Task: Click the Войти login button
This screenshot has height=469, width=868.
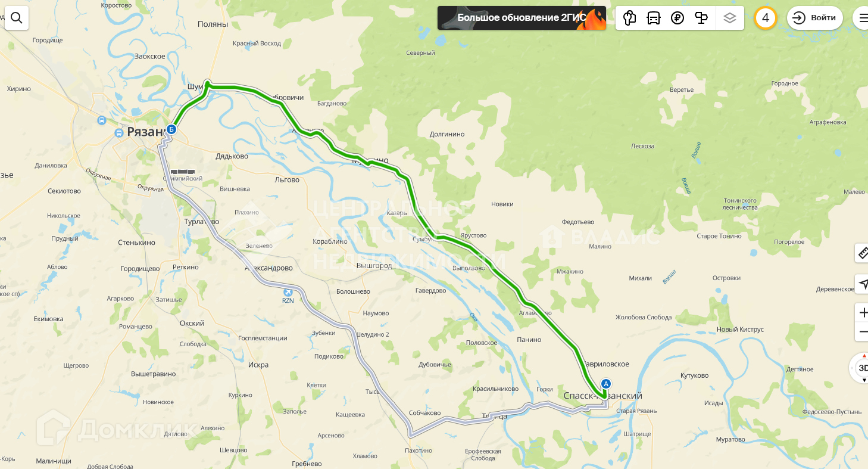Action: coord(815,18)
